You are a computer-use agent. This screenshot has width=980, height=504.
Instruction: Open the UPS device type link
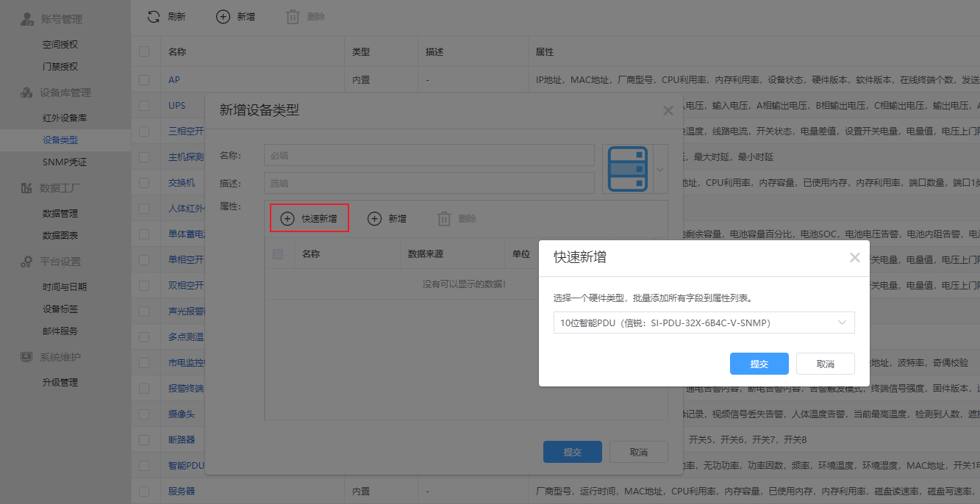coord(177,105)
